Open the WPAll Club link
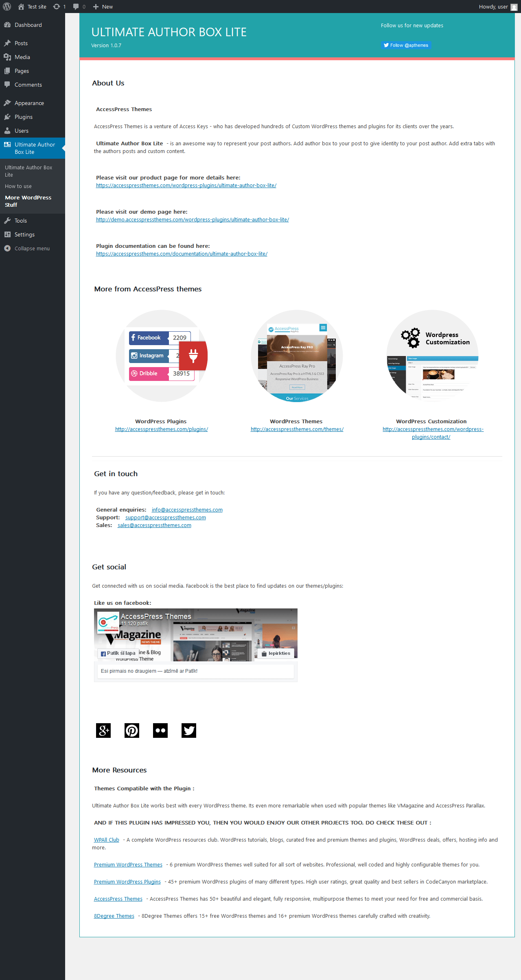Image resolution: width=521 pixels, height=980 pixels. tap(107, 840)
